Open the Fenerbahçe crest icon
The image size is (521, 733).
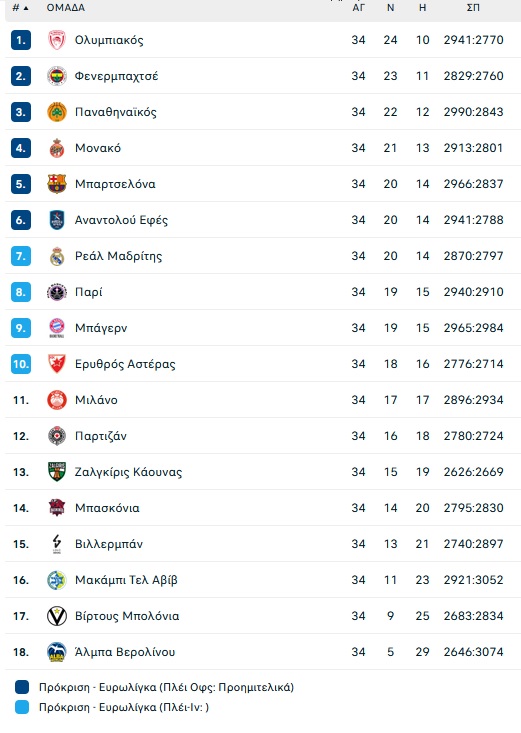pyautogui.click(x=57, y=76)
